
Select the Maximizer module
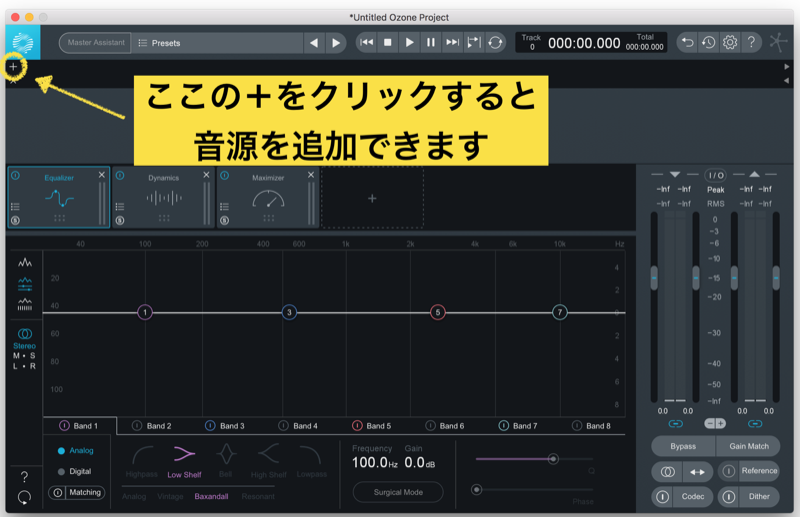coord(268,197)
